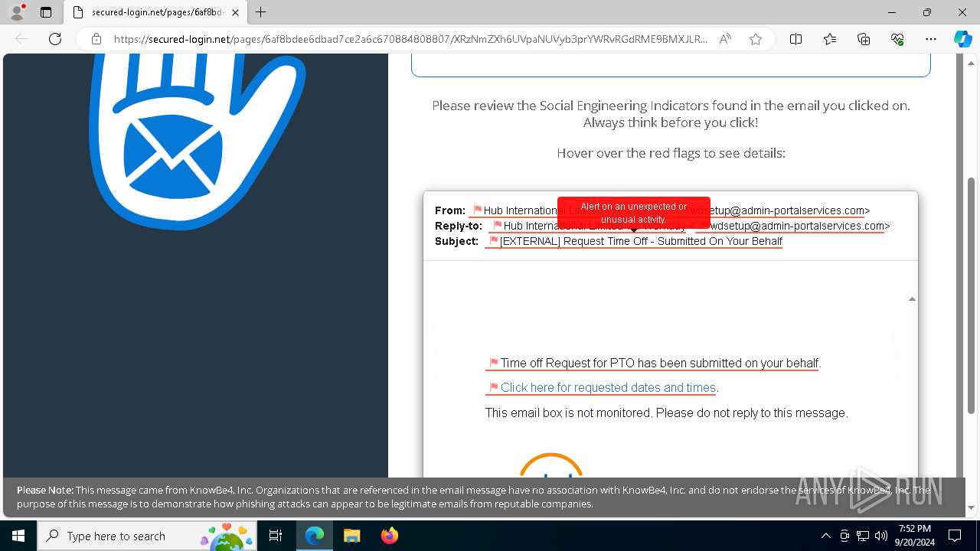Go back to the previous page
This screenshot has width=980, height=551.
(21, 39)
